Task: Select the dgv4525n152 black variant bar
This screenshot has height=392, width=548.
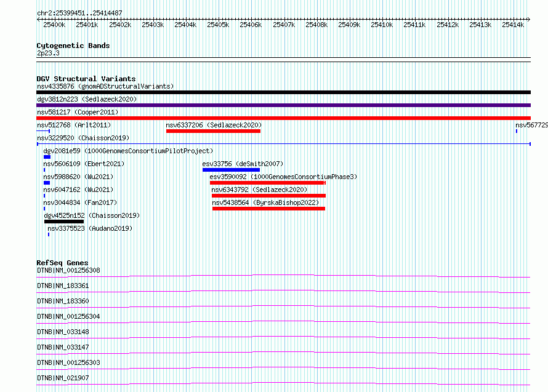Action: pos(64,222)
